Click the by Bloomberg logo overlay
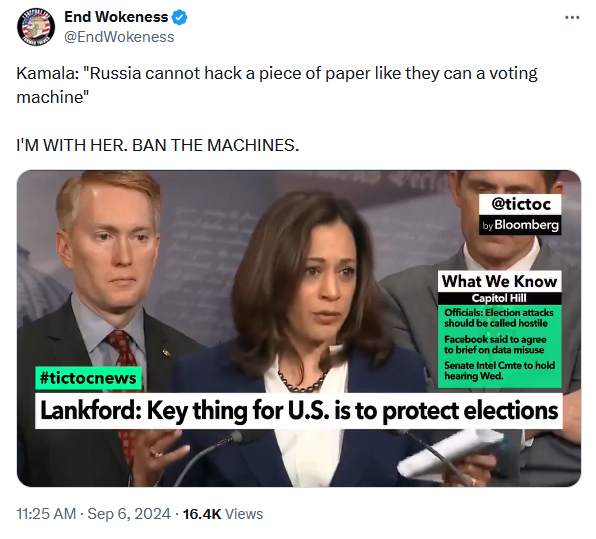This screenshot has height=539, width=596. 520,225
